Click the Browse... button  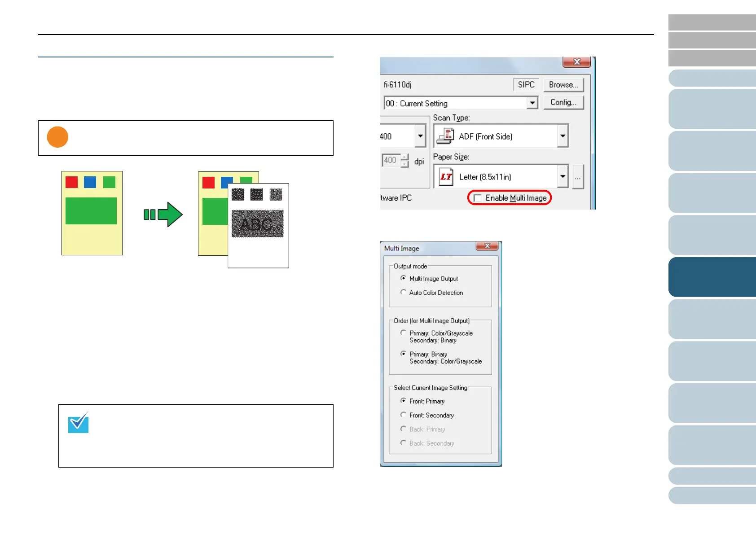point(563,84)
